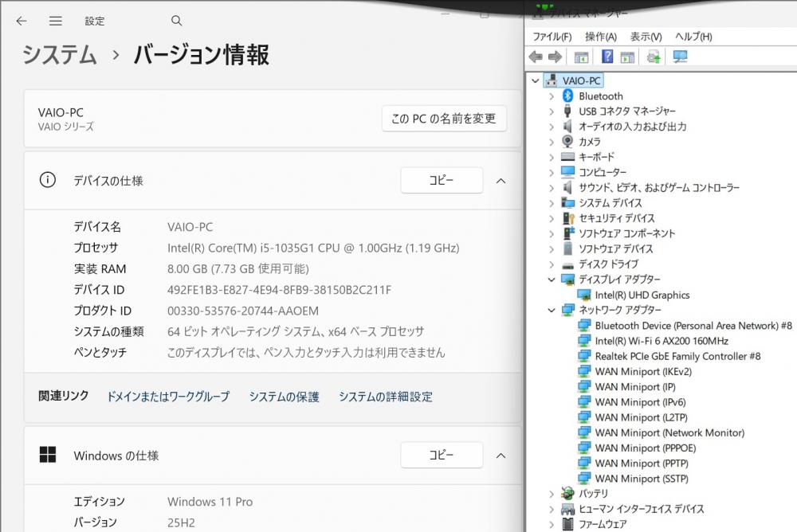Open the 表示(V) menu
Viewport: 797px width, 532px height.
646,37
